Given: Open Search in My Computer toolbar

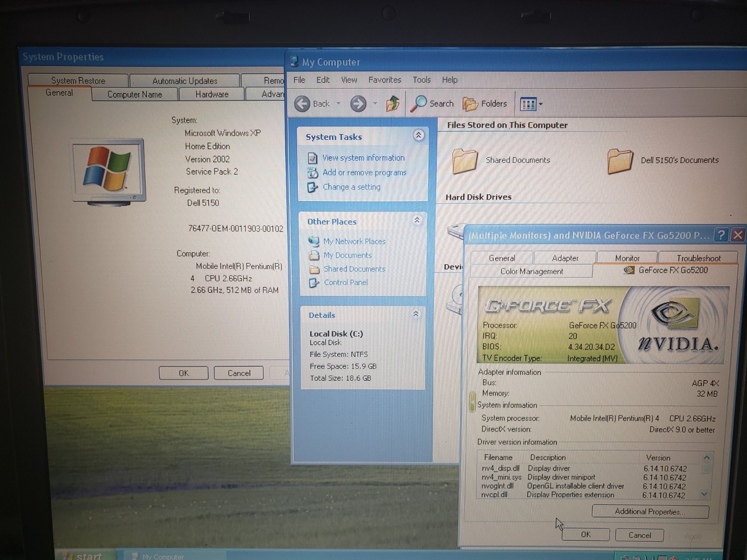Looking at the screenshot, I should point(432,104).
